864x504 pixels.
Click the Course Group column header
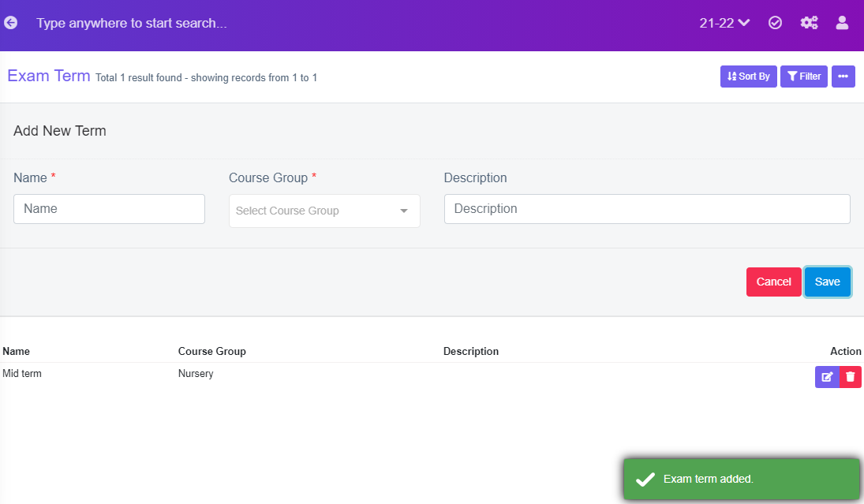211,352
